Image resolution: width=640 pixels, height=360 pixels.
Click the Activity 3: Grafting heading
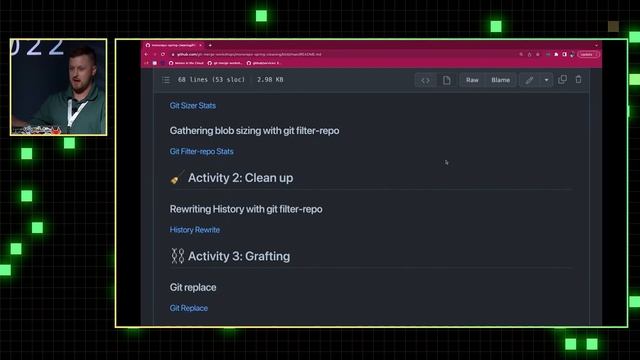coord(239,256)
